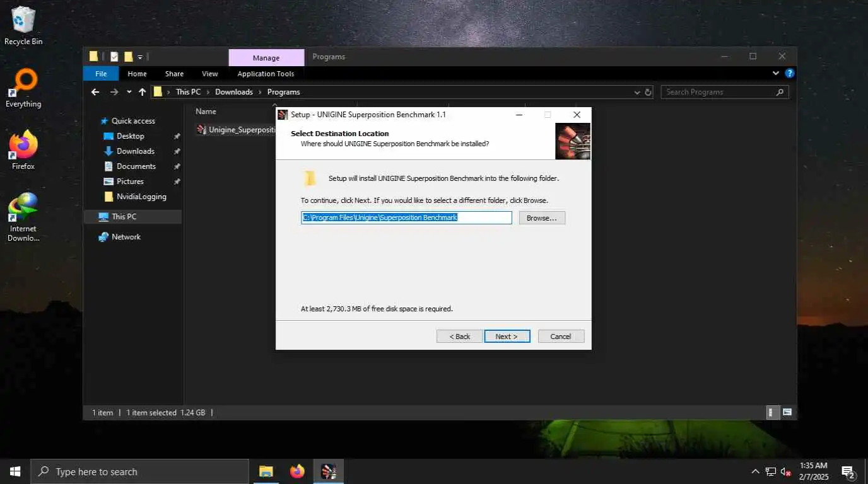This screenshot has height=484, width=868.
Task: Open the File menu in Explorer
Action: (101, 74)
